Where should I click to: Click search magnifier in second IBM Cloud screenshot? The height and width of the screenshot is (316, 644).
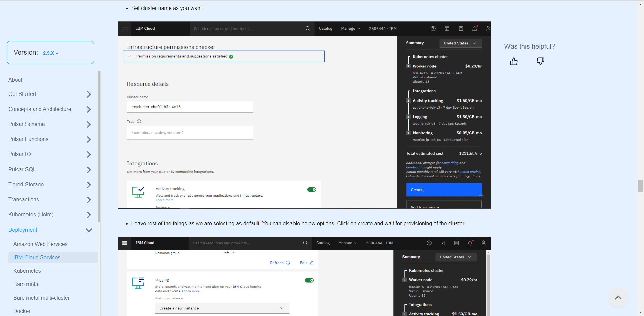pyautogui.click(x=305, y=243)
